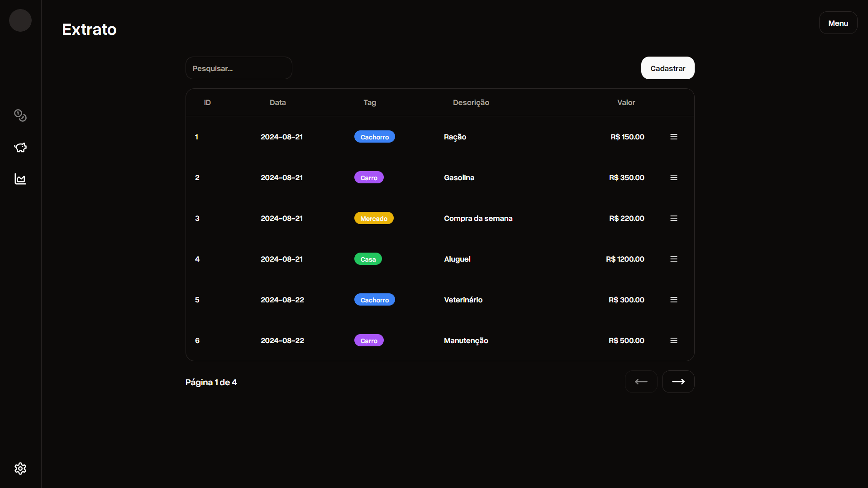Open the piggy bank savings sidebar icon

(20, 148)
